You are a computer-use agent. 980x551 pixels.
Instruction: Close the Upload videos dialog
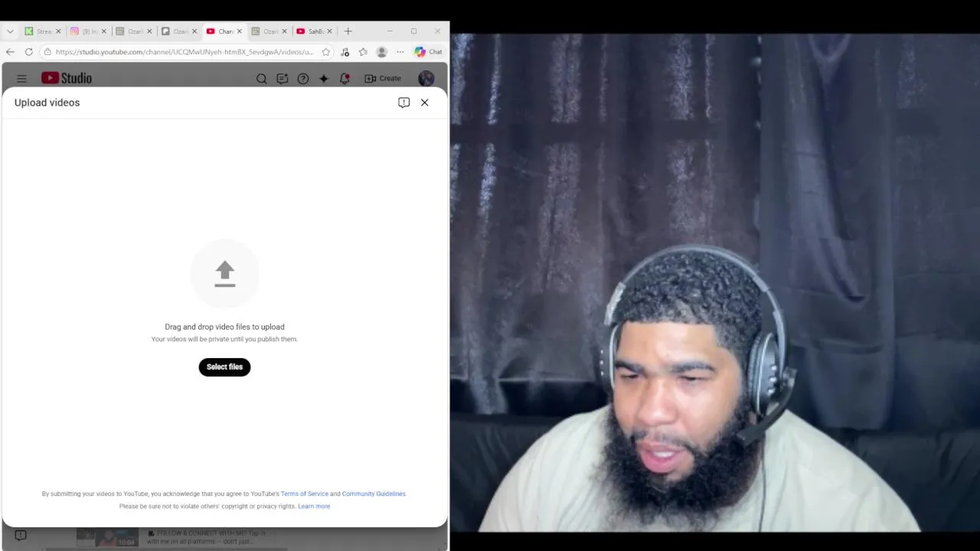pyautogui.click(x=424, y=103)
